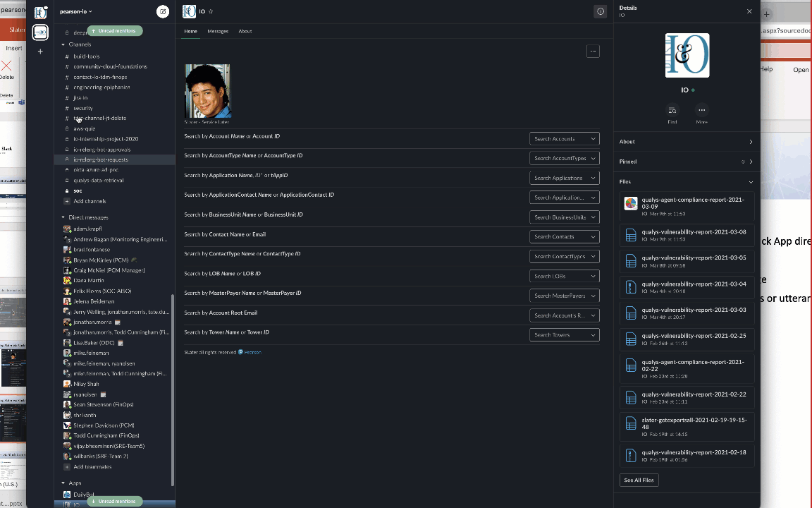Open the pearson-io workspace menu
812x508 pixels.
(75, 11)
